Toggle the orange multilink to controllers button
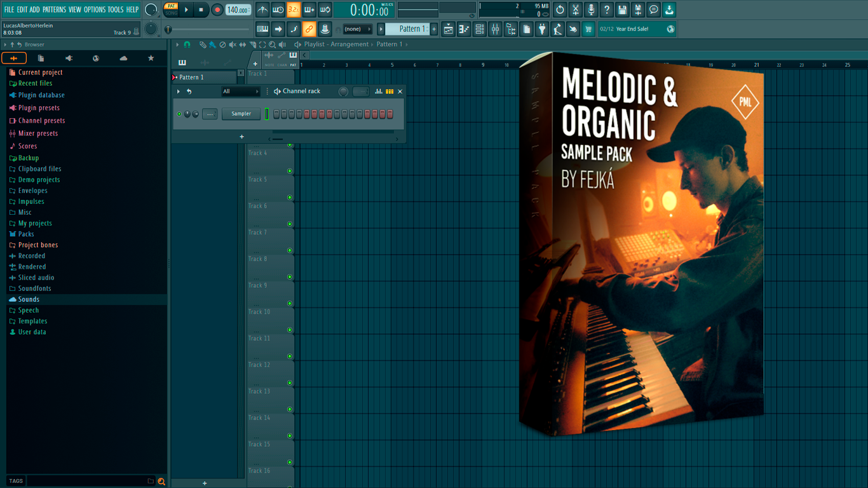This screenshot has height=488, width=868. pos(309,29)
